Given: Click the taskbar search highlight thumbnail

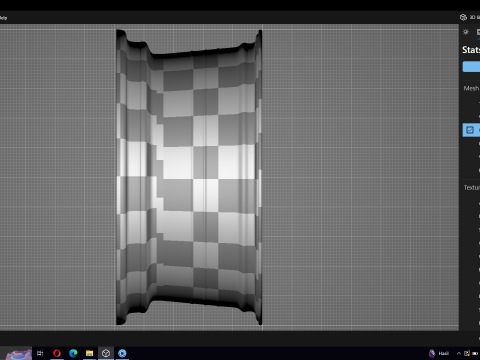Looking at the screenshot, I should pyautogui.click(x=18, y=354).
